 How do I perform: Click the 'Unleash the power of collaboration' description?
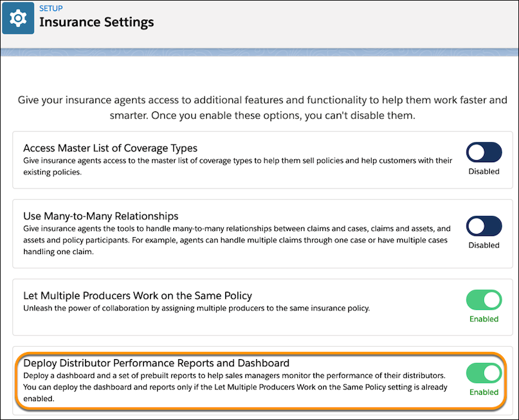197,309
